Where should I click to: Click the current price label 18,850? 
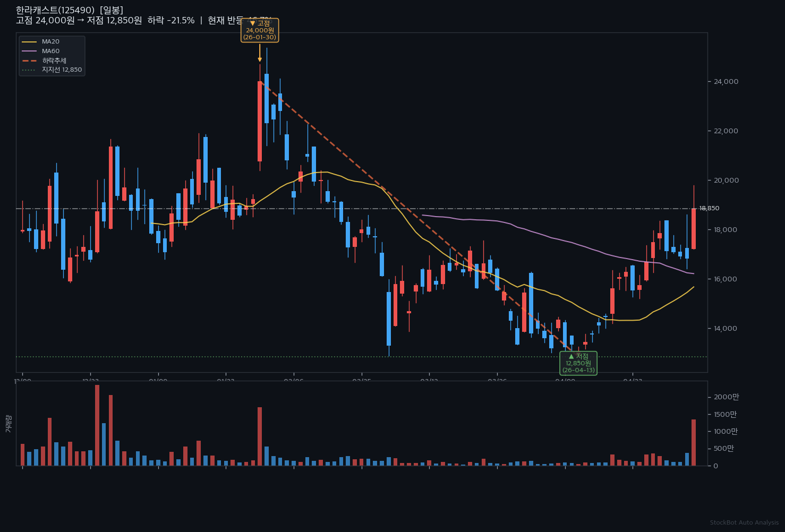tap(709, 209)
